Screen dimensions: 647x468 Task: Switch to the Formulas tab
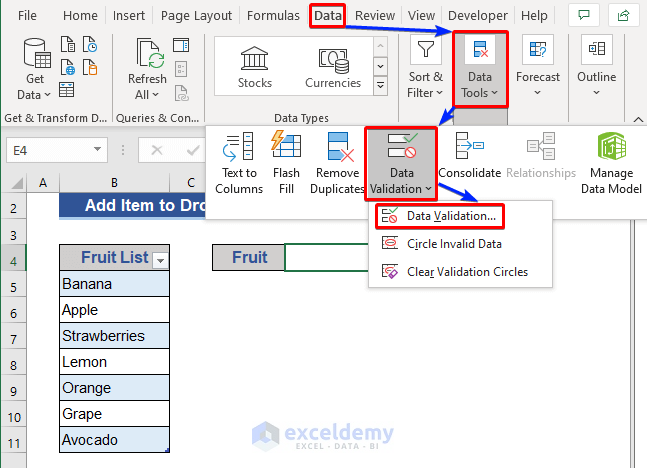273,16
